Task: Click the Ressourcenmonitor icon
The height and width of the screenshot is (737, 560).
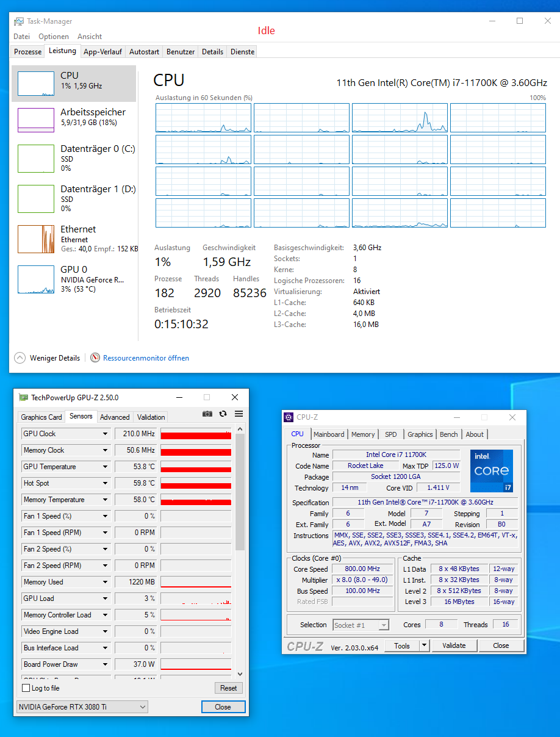Action: [95, 358]
